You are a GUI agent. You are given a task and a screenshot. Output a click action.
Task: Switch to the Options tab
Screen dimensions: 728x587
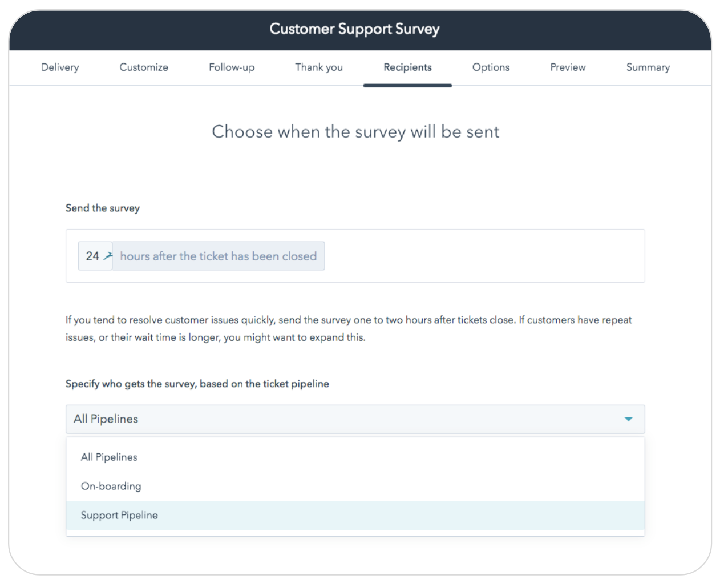pos(491,67)
